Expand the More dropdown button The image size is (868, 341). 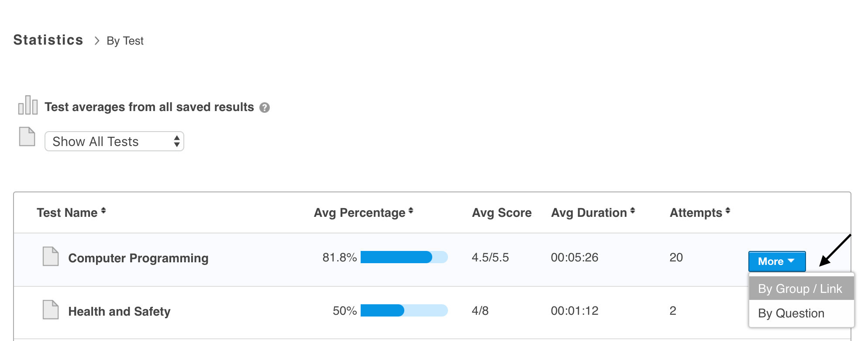pos(777,261)
